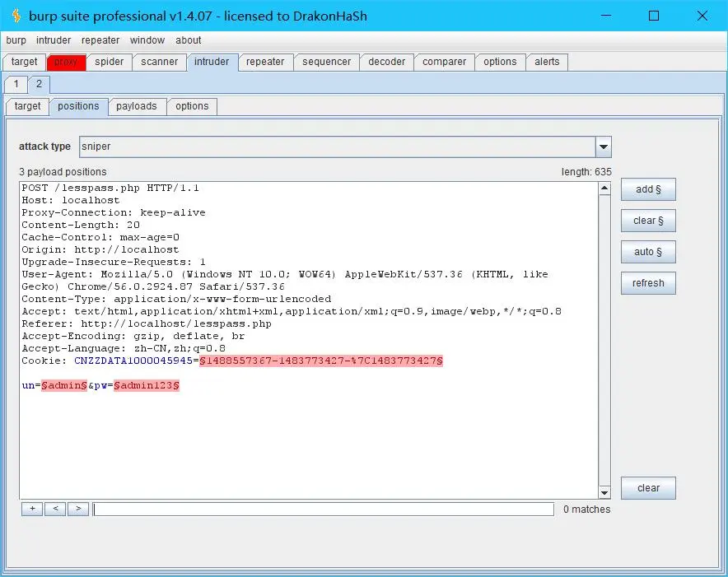
Task: Switch to the sequencer tab
Action: pyautogui.click(x=326, y=62)
